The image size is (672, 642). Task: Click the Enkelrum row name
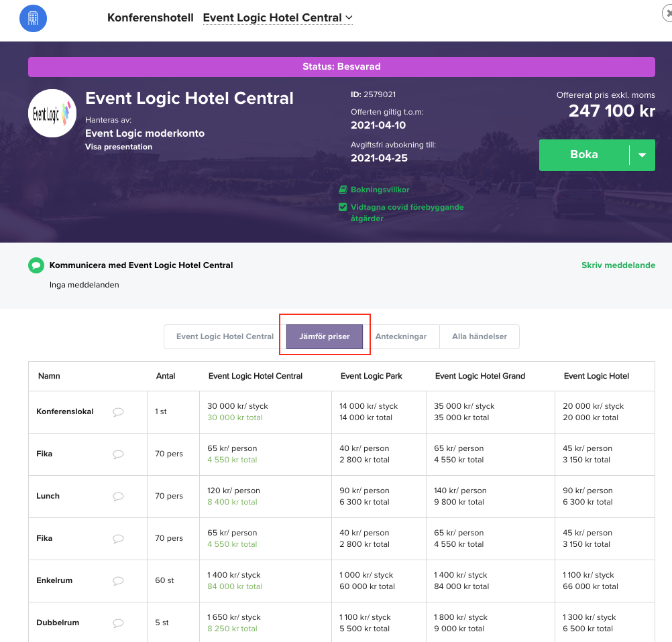[54, 580]
